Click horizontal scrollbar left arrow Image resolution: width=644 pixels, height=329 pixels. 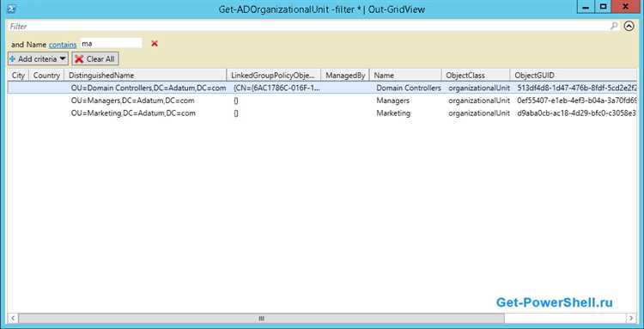(x=13, y=319)
